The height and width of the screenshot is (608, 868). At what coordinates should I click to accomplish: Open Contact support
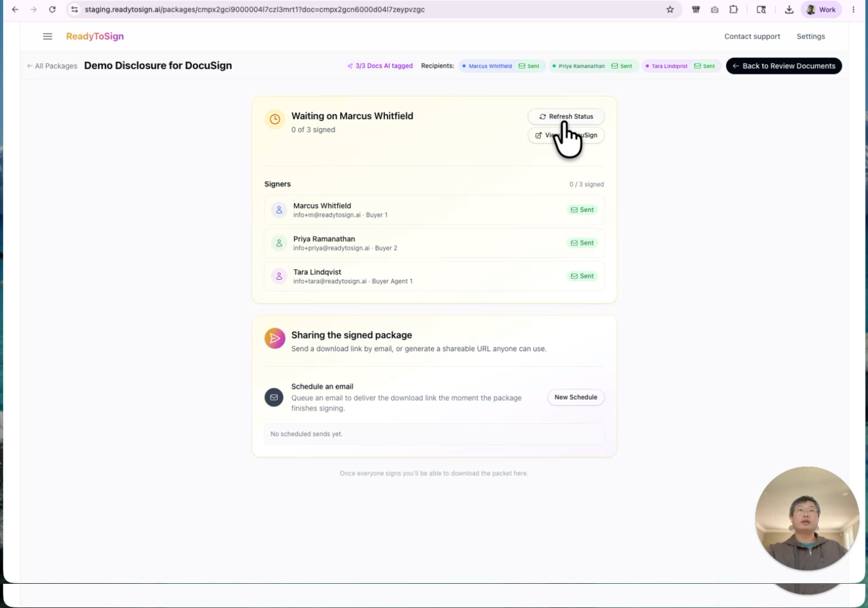752,36
